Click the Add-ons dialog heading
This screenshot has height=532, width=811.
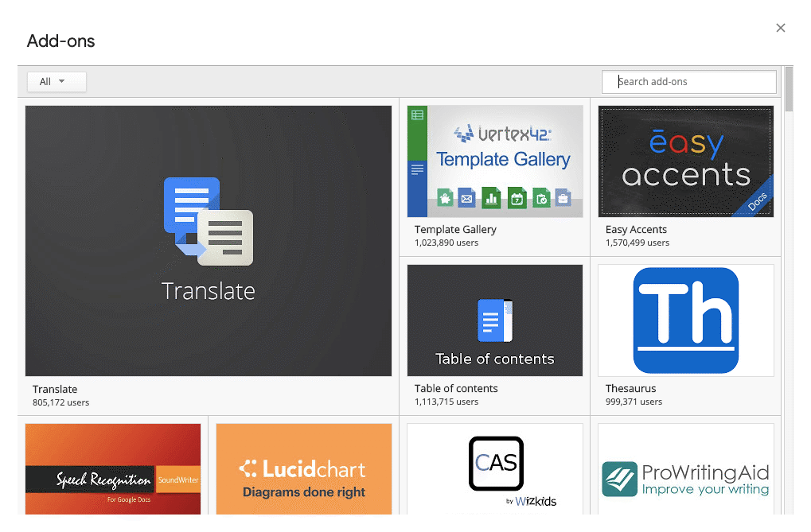click(x=60, y=41)
